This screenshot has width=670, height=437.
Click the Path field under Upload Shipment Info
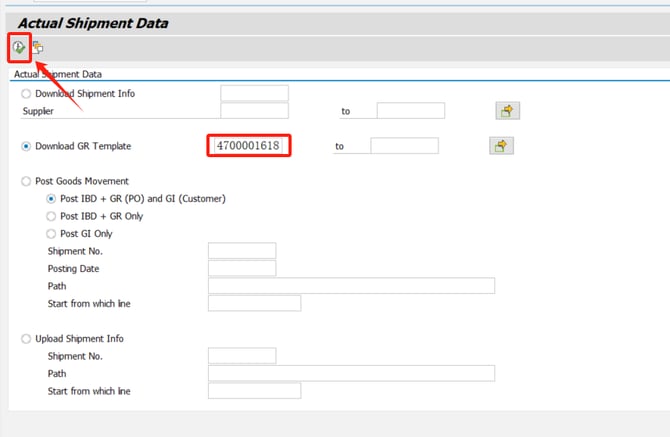point(351,374)
